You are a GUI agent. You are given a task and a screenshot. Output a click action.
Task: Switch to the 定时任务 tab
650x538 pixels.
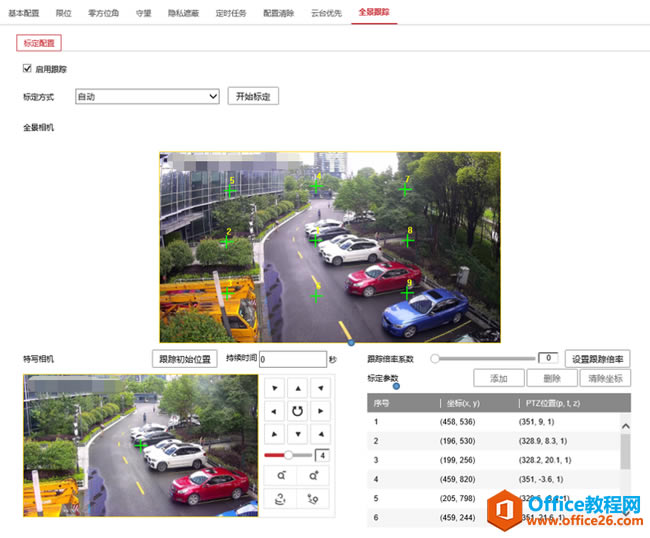pos(231,13)
